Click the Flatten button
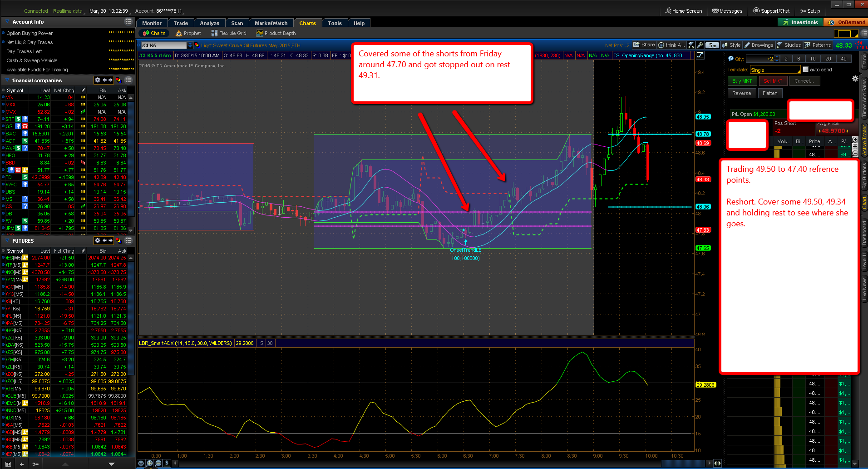This screenshot has width=868, height=469. (770, 93)
